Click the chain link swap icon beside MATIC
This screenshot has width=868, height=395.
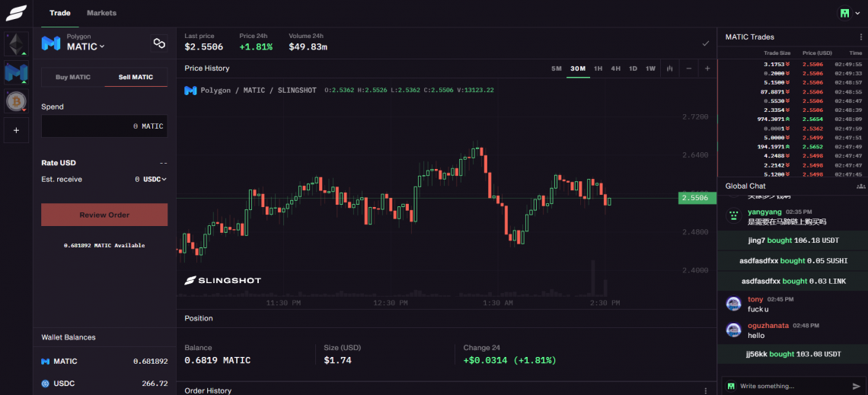click(x=159, y=43)
